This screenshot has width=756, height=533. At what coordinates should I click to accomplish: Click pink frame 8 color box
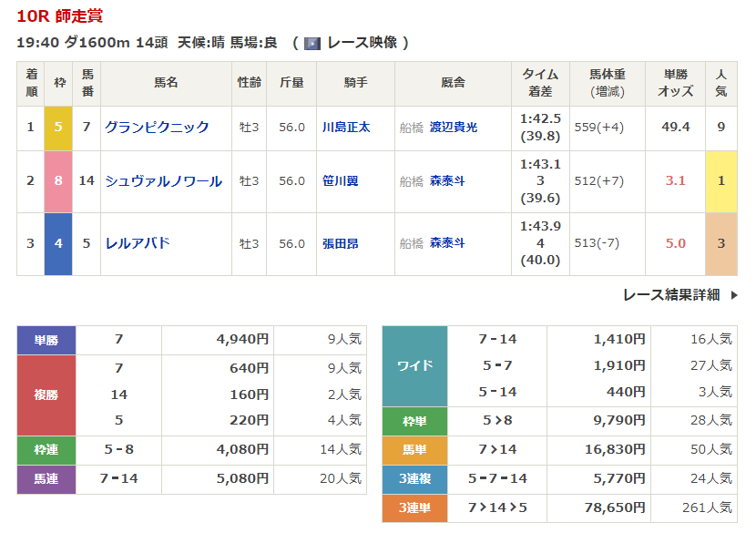[x=58, y=181]
